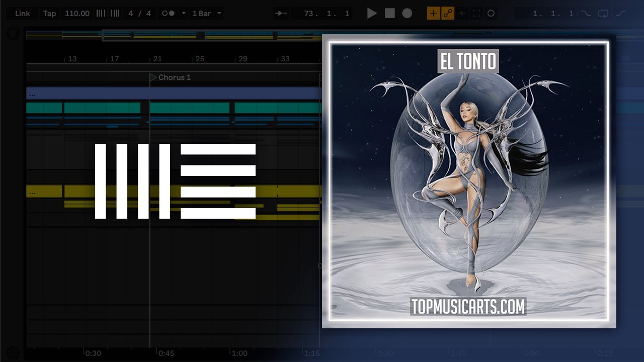The image size is (644, 362).
Task: Click the Link sync button
Action: point(23,14)
